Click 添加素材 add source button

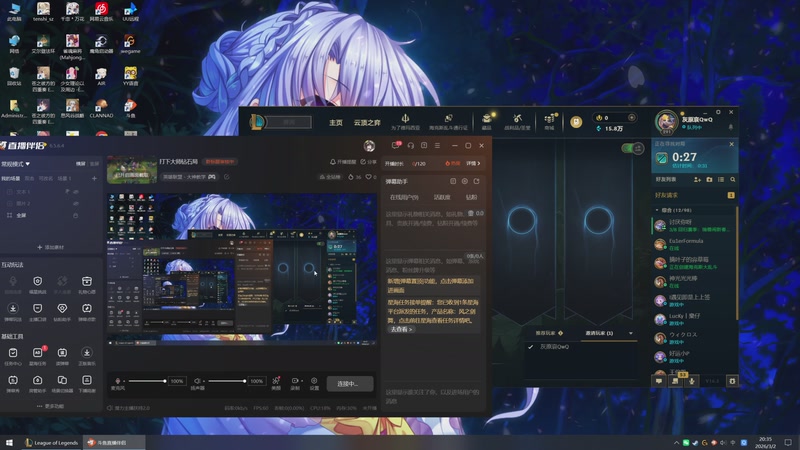(51, 247)
